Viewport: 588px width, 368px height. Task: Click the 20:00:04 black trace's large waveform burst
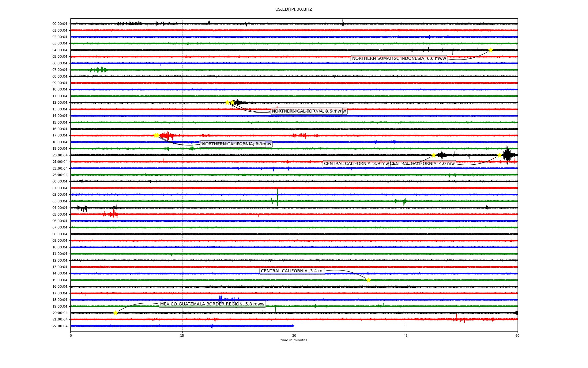coord(507,155)
